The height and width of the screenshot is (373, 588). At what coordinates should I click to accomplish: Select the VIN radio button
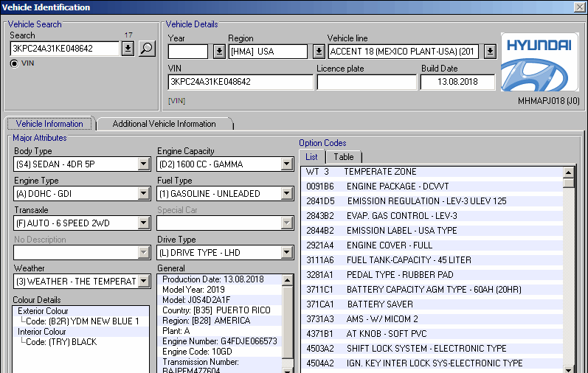15,63
